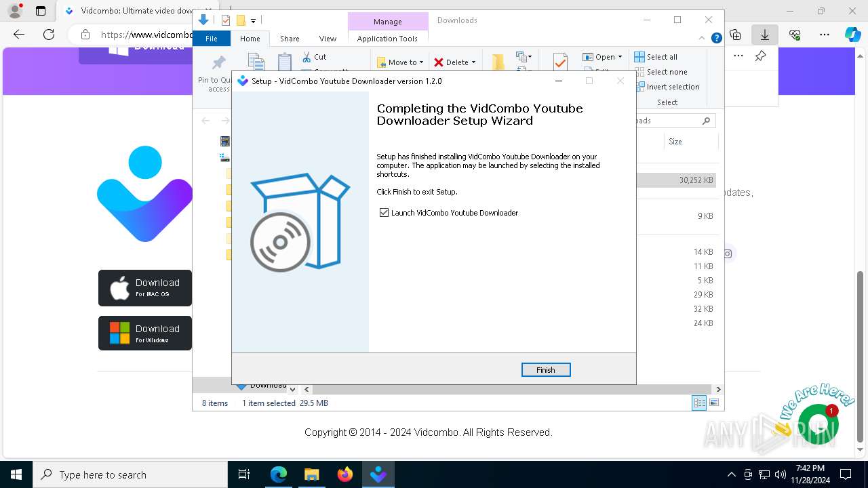Image resolution: width=868 pixels, height=488 pixels.
Task: Expand the navigation pane dropdown chevron
Action: tap(292, 390)
